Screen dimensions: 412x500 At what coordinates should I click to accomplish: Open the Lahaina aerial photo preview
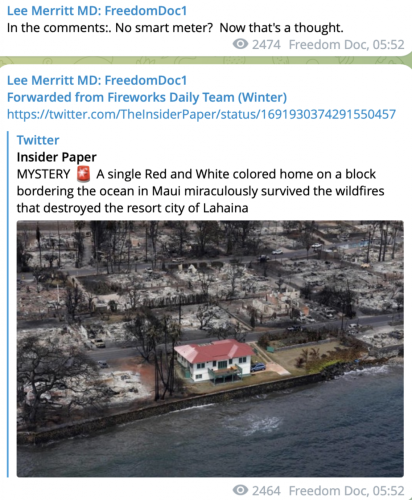tap(210, 349)
